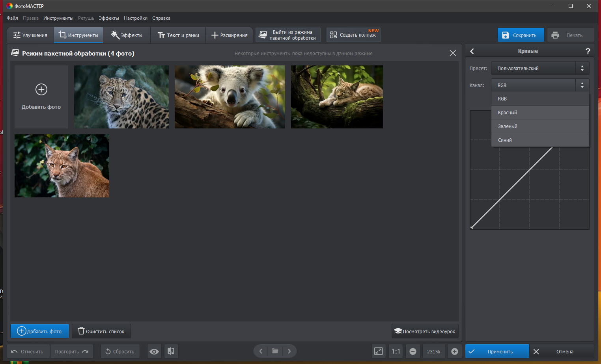This screenshot has height=364, width=601.
Task: Open the Пресет dropdown
Action: (540, 68)
